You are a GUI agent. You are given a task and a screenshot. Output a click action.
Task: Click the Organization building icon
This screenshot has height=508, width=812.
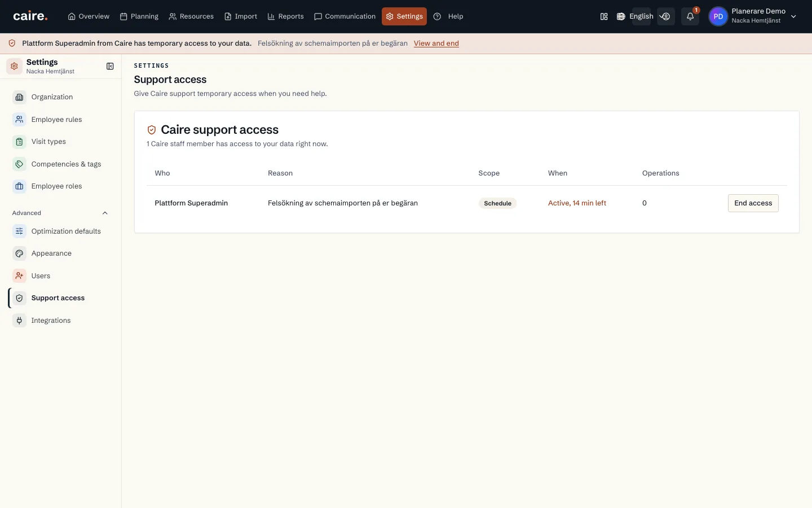coord(19,97)
